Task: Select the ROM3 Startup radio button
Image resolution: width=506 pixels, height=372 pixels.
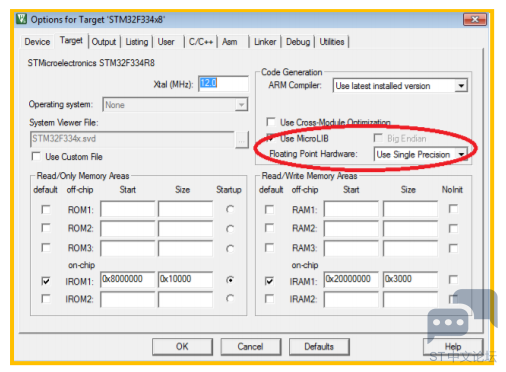Action: (230, 248)
